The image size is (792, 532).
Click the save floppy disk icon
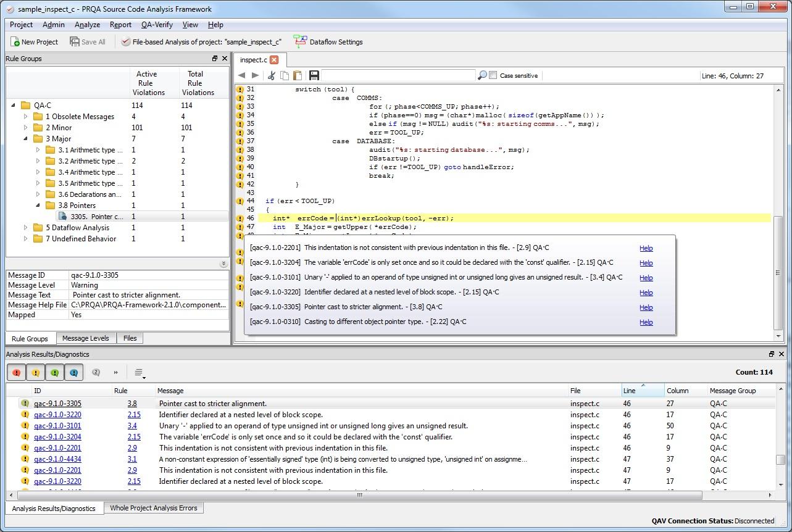[314, 75]
